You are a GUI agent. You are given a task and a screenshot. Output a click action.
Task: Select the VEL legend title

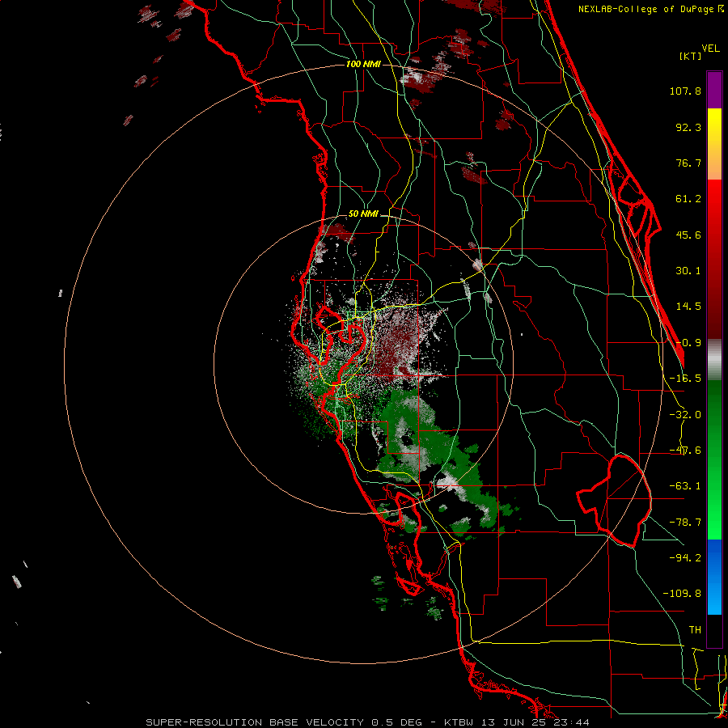point(710,49)
